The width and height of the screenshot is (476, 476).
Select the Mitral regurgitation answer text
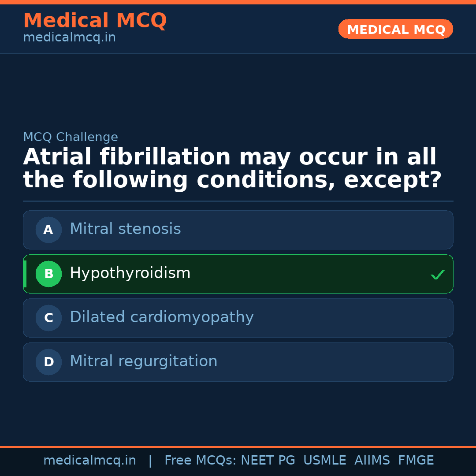[x=143, y=361]
